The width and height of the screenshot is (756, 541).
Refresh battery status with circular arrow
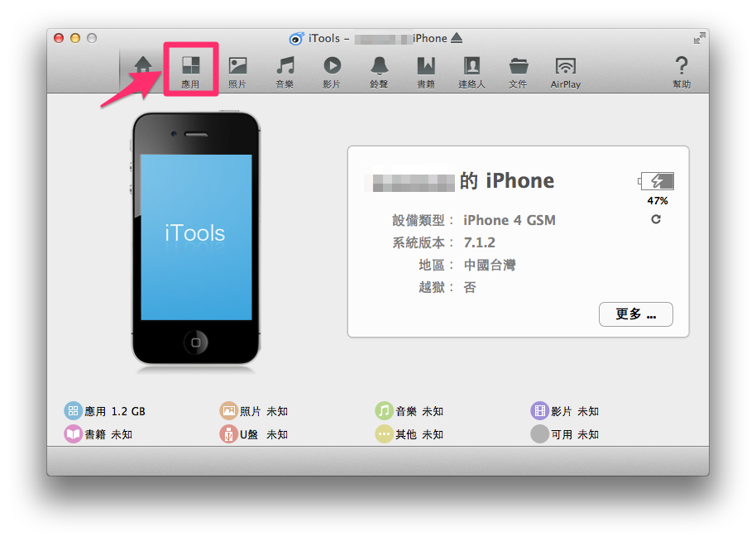click(656, 219)
